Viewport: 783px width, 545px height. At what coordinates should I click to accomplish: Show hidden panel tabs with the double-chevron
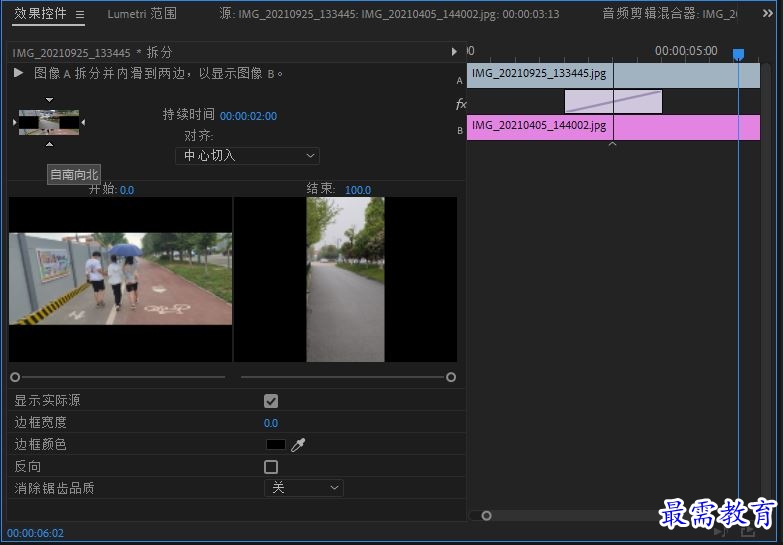[x=768, y=13]
